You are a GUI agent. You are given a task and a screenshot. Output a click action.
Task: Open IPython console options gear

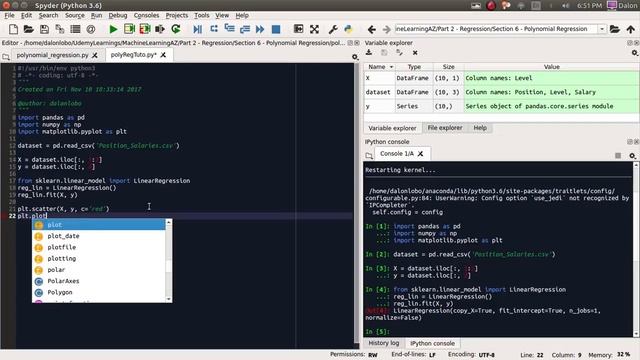[x=632, y=156]
